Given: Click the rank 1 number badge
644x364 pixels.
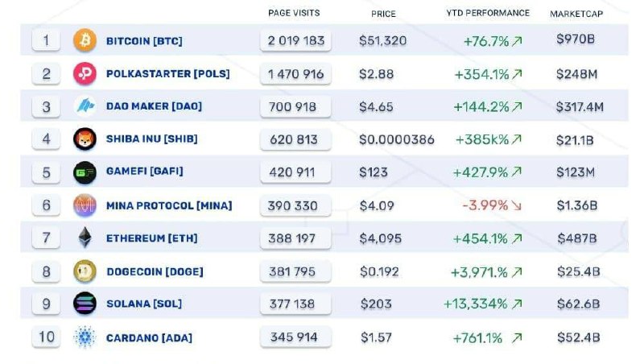Looking at the screenshot, I should coord(47,40).
